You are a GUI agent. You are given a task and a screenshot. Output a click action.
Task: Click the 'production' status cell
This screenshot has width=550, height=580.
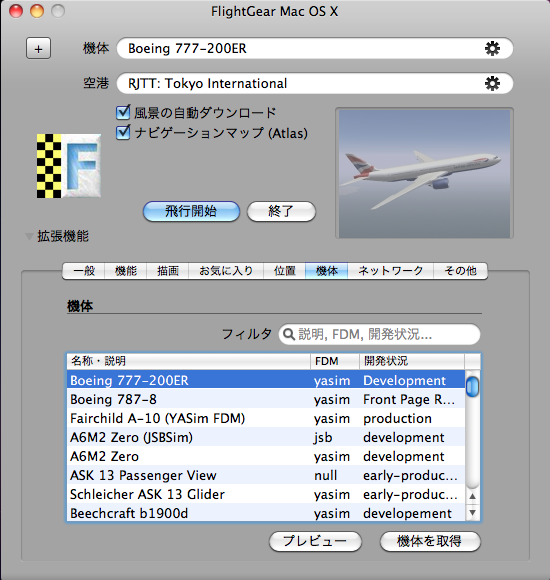pyautogui.click(x=397, y=418)
